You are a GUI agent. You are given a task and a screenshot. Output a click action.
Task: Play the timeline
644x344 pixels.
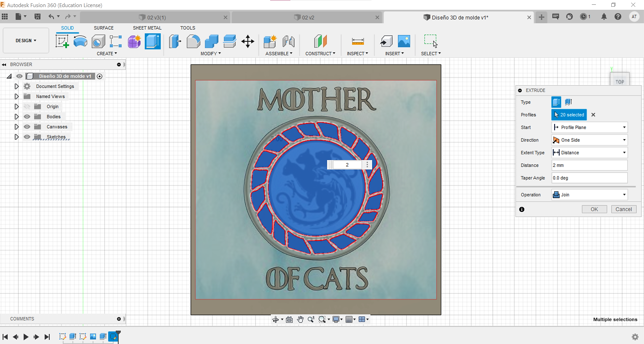pos(26,337)
